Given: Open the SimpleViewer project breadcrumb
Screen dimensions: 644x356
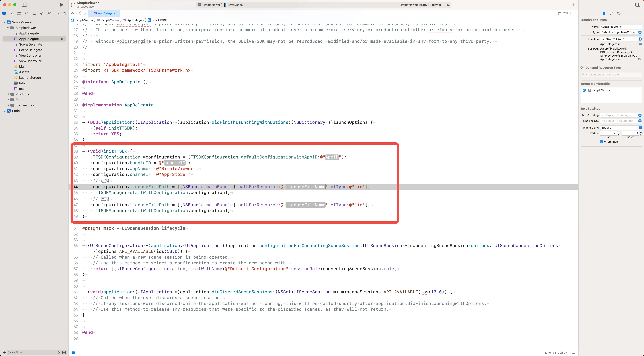Looking at the screenshot, I should (x=82, y=20).
